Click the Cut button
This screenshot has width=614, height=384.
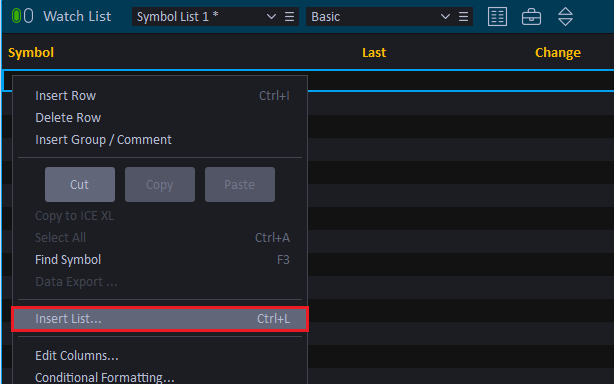pos(80,184)
